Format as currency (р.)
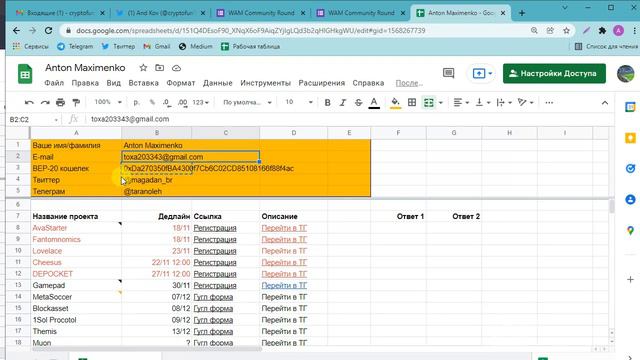Image resolution: width=640 pixels, height=360 pixels. click(x=137, y=102)
